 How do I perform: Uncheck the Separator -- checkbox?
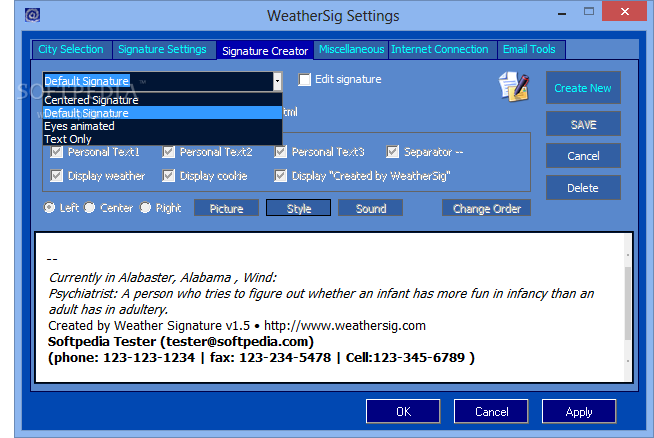click(x=392, y=152)
